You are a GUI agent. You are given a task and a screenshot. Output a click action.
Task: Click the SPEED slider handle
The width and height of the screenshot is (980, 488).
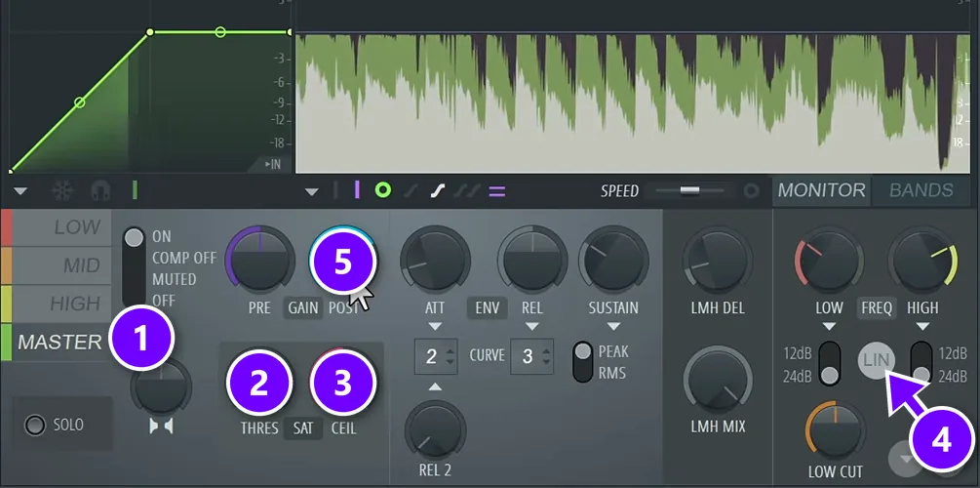click(x=690, y=190)
